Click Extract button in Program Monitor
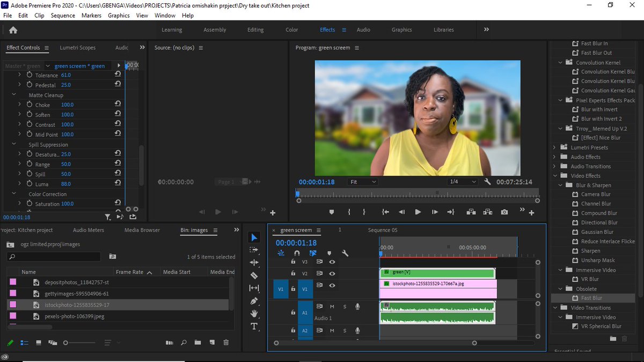 pos(488,212)
